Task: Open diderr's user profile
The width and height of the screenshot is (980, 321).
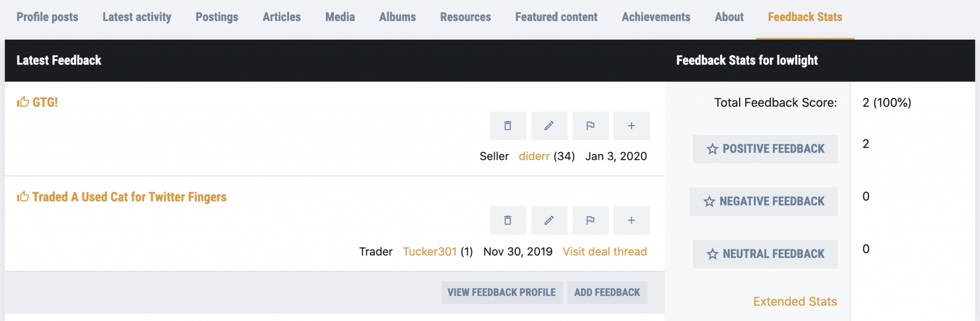Action: tap(534, 156)
